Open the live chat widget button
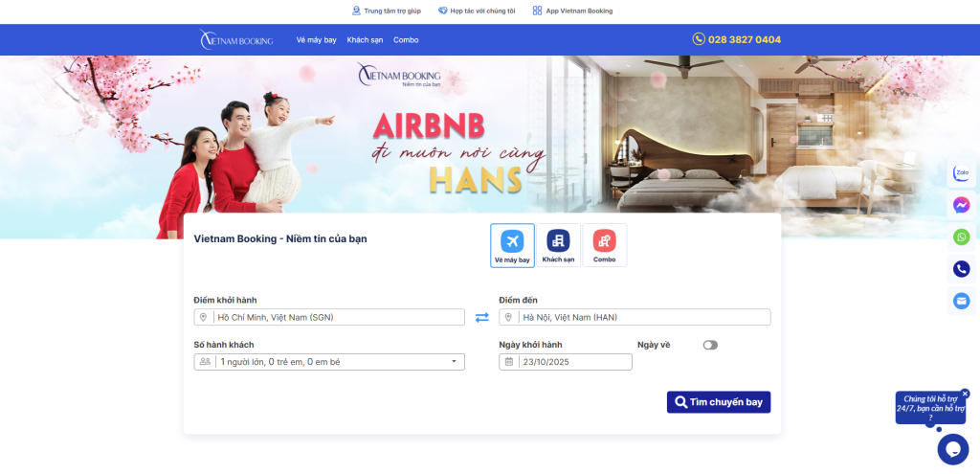 (953, 449)
